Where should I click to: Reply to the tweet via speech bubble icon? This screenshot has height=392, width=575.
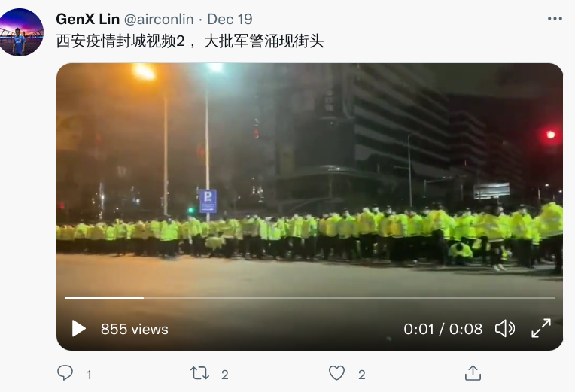[x=65, y=373]
